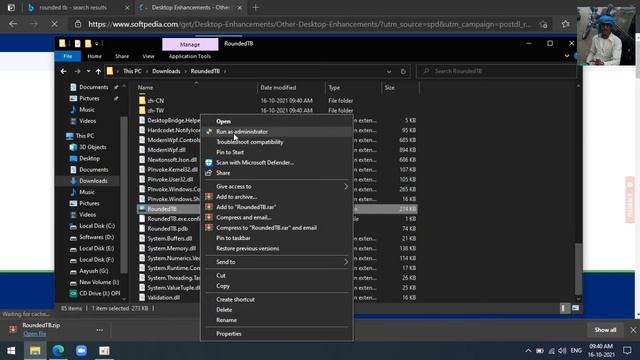Switch to large thumbnails view icon
Screen dimensions: 640x360
click(x=575, y=308)
